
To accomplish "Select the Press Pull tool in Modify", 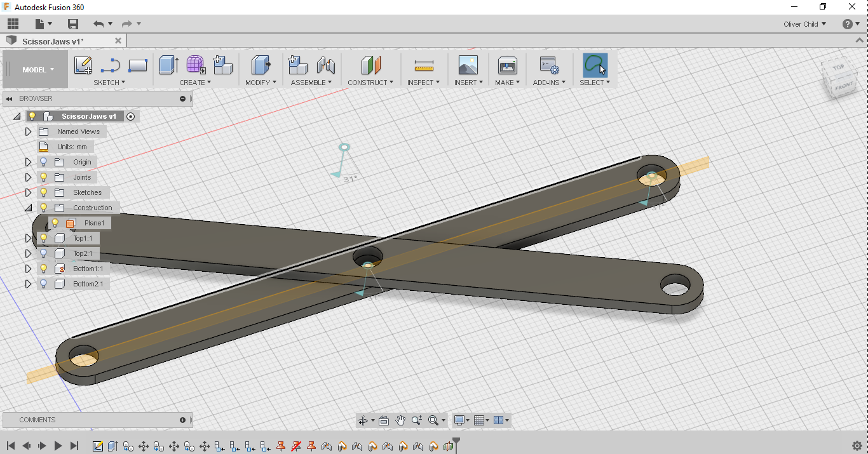I will coord(261,65).
